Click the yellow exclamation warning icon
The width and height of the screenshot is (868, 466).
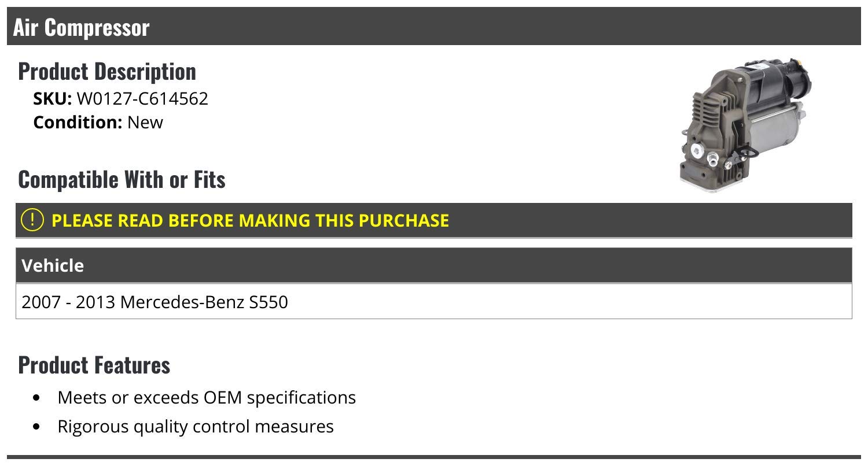click(32, 220)
